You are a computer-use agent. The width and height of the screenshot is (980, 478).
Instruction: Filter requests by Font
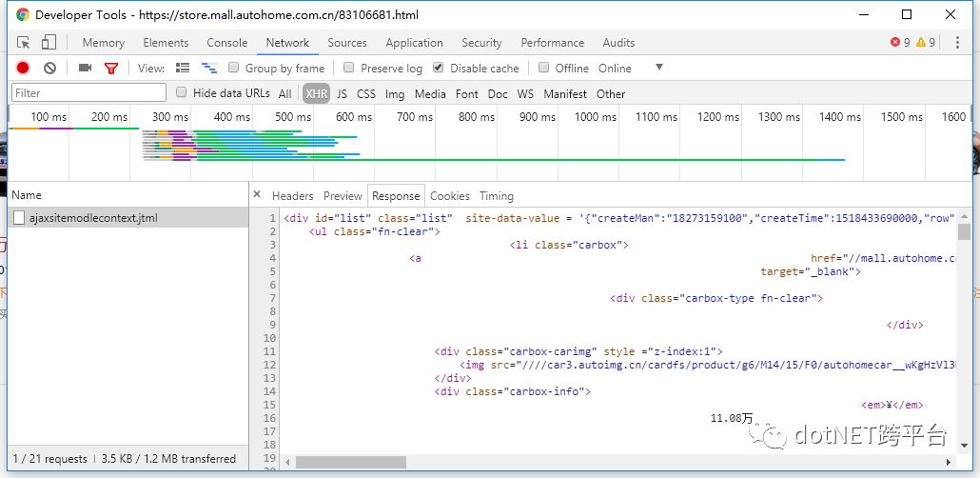click(x=466, y=94)
